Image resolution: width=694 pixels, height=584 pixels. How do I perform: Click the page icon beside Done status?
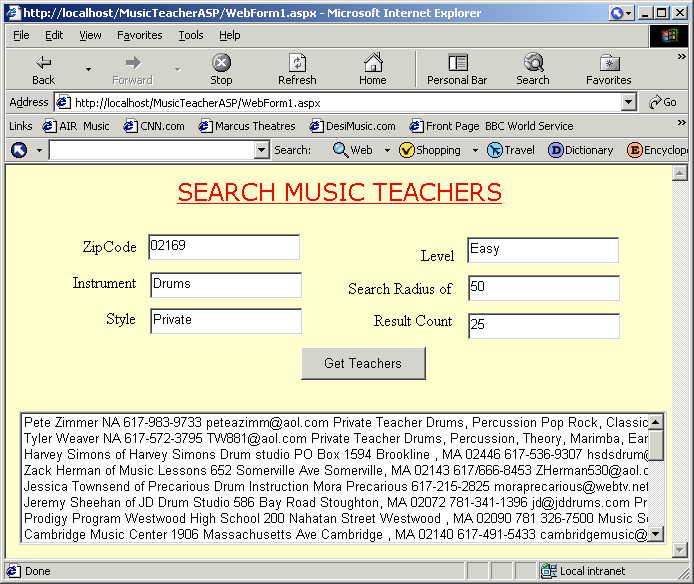pos(13,571)
